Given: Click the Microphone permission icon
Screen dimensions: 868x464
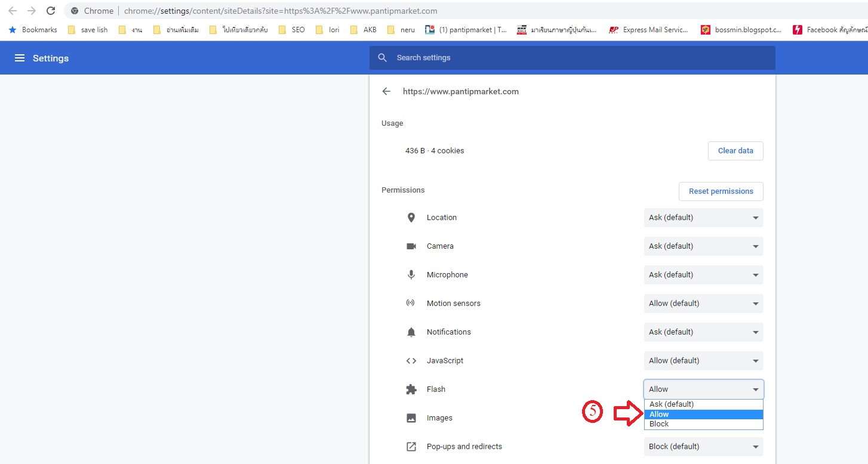Looking at the screenshot, I should (411, 275).
